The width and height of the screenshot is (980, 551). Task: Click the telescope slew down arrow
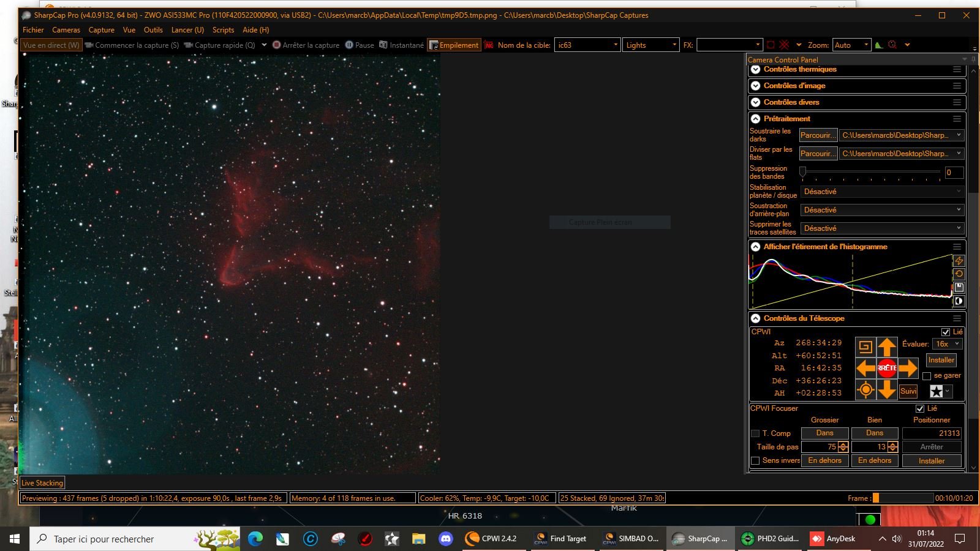pyautogui.click(x=887, y=389)
